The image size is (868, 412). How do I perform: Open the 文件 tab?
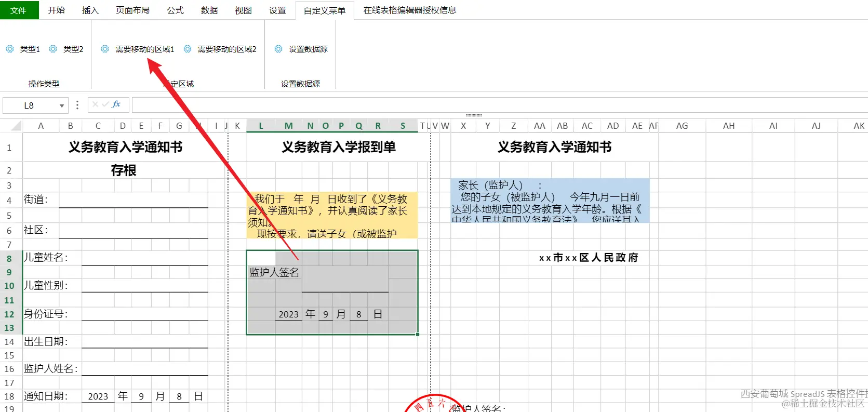19,10
